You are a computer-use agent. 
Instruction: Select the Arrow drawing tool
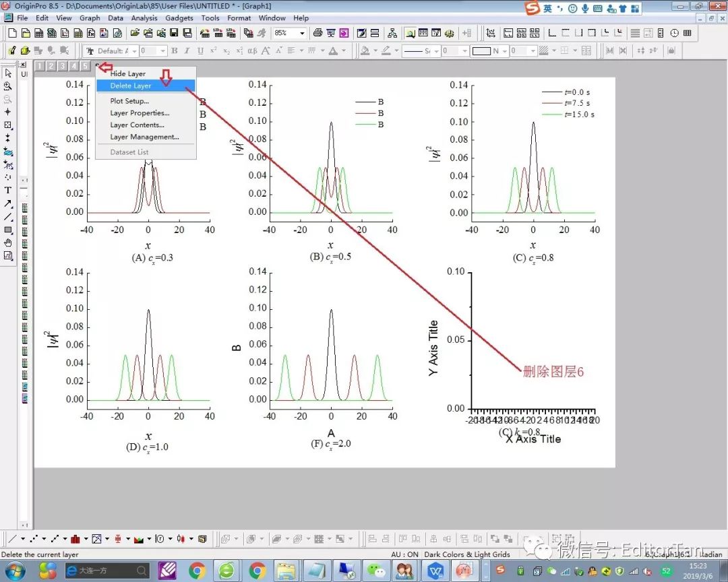(8, 203)
